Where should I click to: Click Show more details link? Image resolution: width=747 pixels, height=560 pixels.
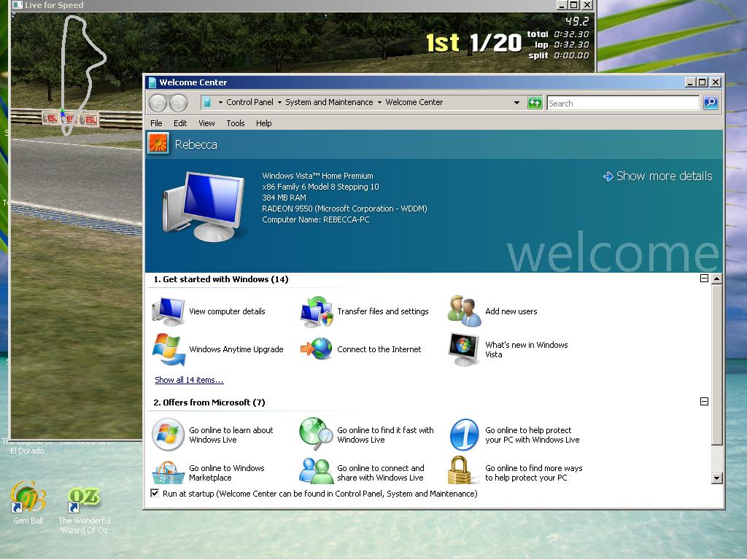point(658,176)
